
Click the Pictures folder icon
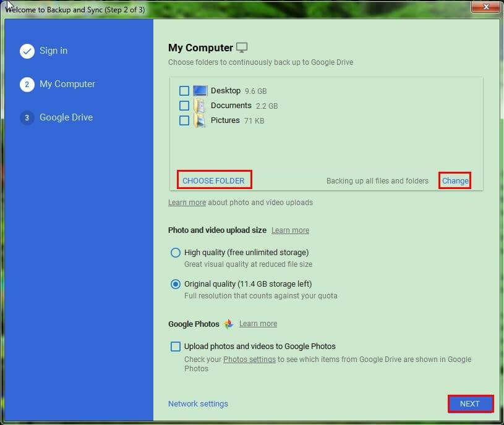199,120
